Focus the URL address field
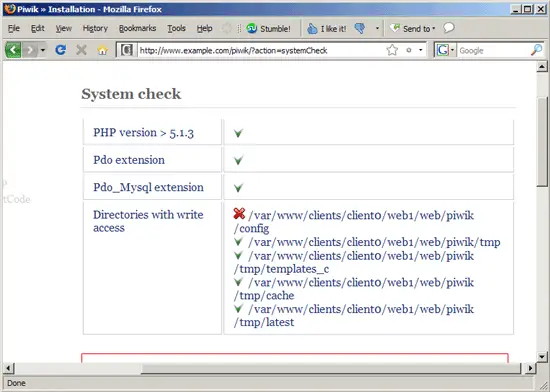 pos(260,50)
